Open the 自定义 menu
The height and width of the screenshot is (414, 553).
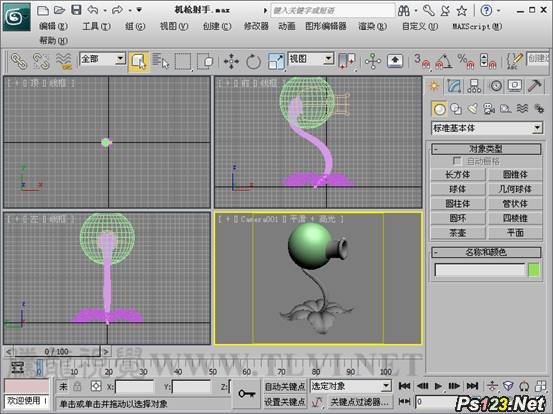pyautogui.click(x=420, y=26)
